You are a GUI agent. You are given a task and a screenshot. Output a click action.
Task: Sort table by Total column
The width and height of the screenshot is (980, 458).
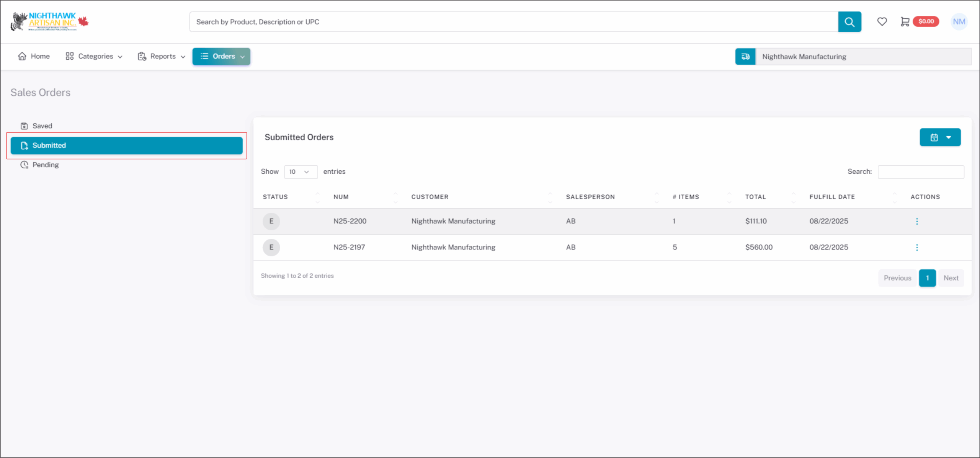click(x=755, y=197)
